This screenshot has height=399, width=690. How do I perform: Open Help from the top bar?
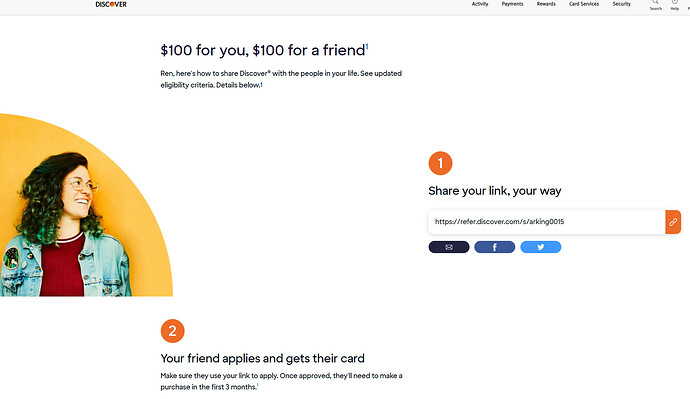675,5
